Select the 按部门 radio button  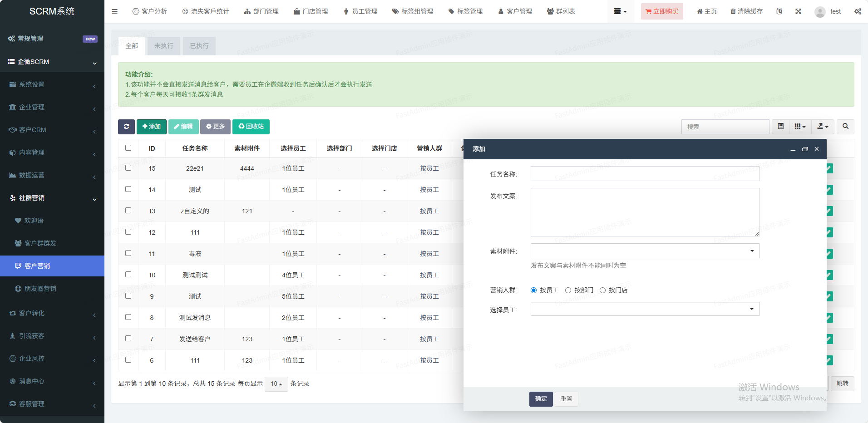coord(568,290)
